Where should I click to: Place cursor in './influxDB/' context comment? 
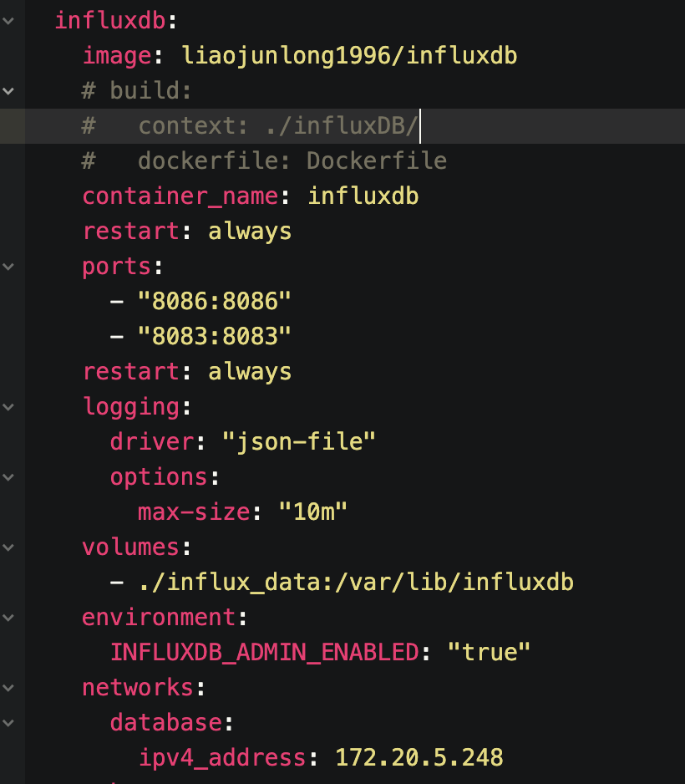[x=342, y=126]
